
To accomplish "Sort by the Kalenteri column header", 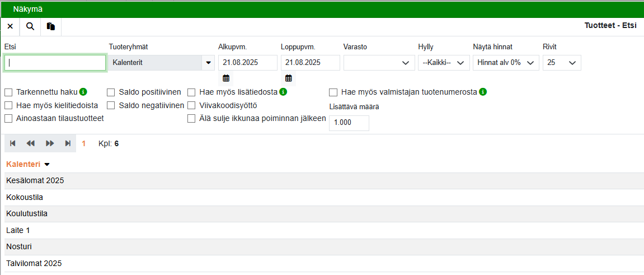I will [23, 164].
